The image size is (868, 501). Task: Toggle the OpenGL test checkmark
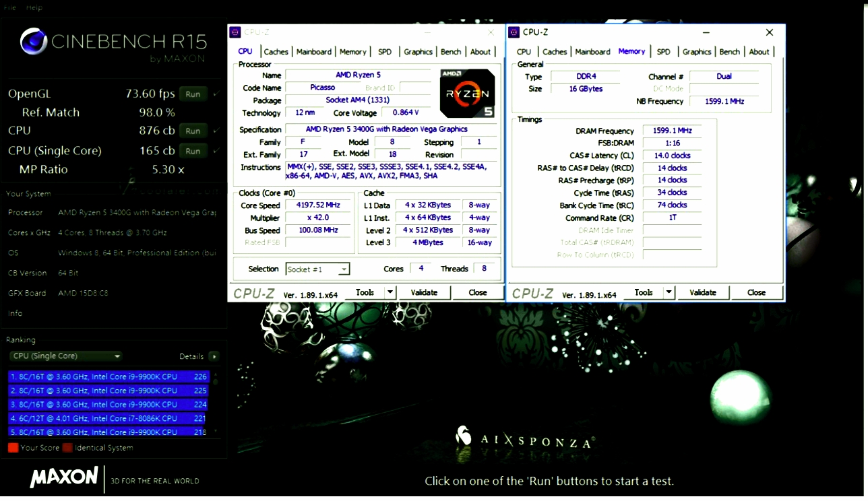click(x=216, y=94)
